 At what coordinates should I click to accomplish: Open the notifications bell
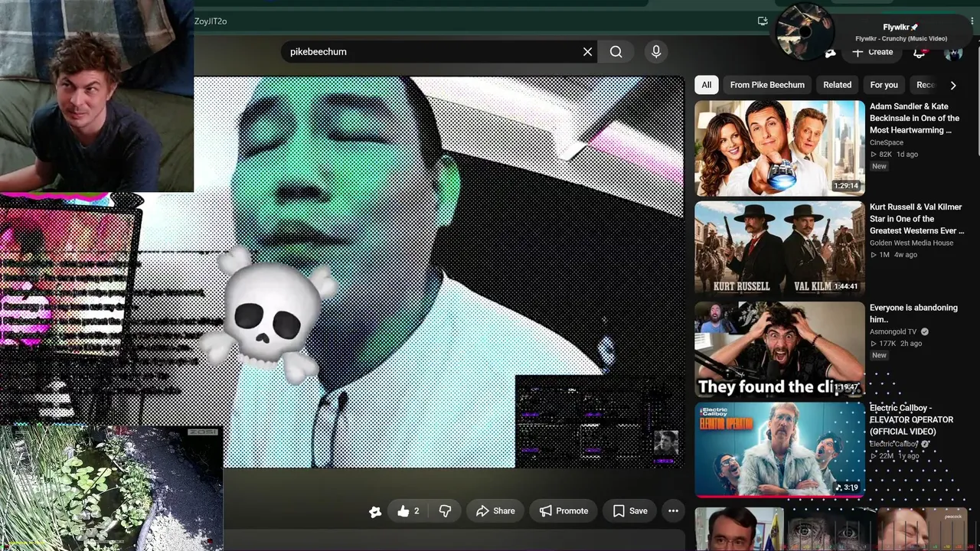tap(920, 52)
